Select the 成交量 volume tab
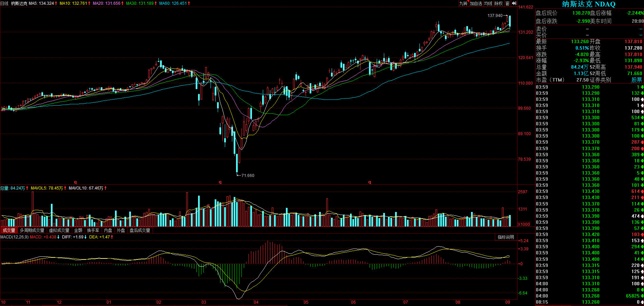Screen dimensions: 644x306 [x=9, y=230]
